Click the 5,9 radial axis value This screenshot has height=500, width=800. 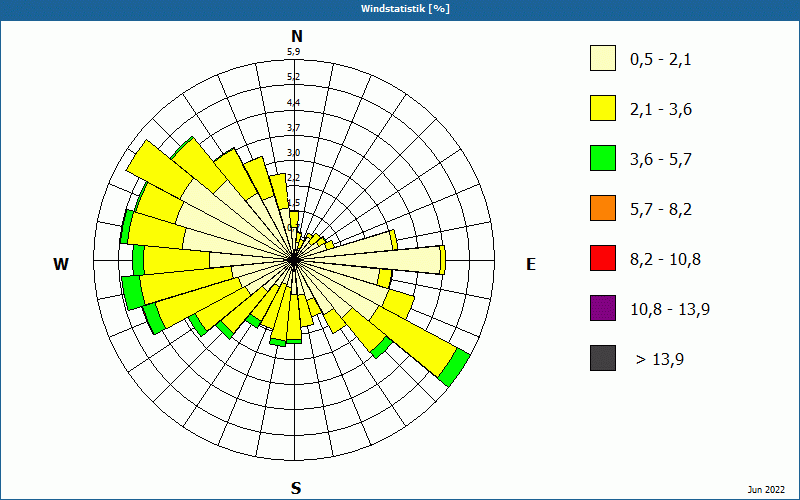293,52
